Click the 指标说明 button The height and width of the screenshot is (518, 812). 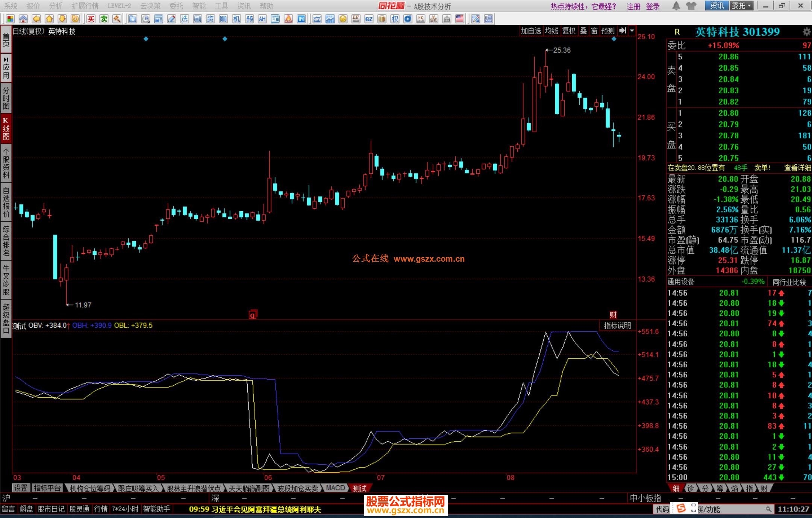pos(617,326)
